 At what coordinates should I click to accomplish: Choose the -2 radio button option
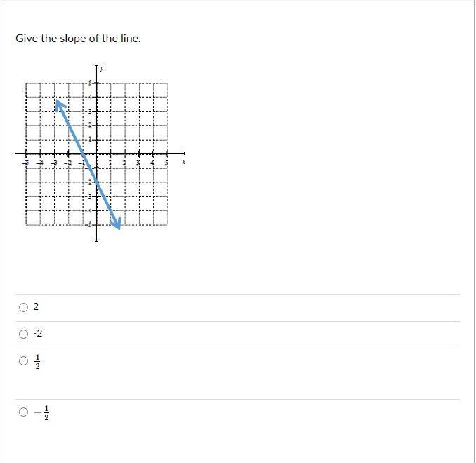[23, 334]
